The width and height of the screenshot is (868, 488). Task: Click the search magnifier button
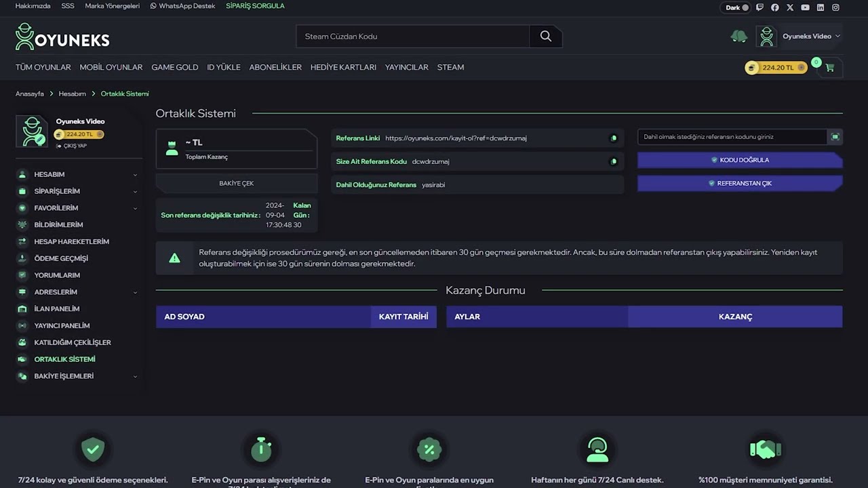point(546,37)
